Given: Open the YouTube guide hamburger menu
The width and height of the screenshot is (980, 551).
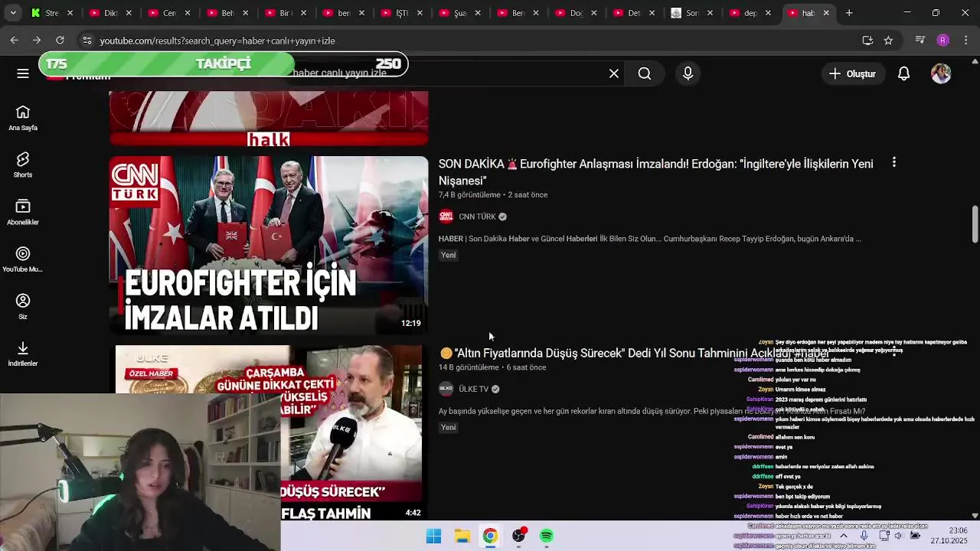Looking at the screenshot, I should pos(23,73).
